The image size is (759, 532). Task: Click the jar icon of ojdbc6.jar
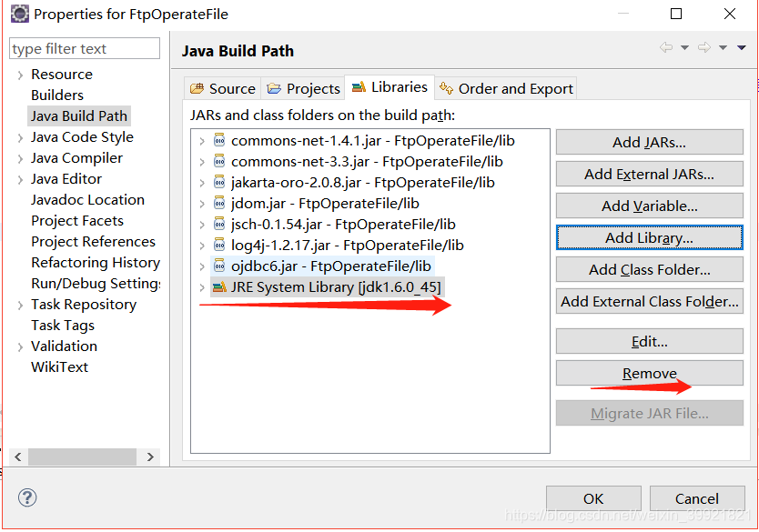tap(219, 266)
